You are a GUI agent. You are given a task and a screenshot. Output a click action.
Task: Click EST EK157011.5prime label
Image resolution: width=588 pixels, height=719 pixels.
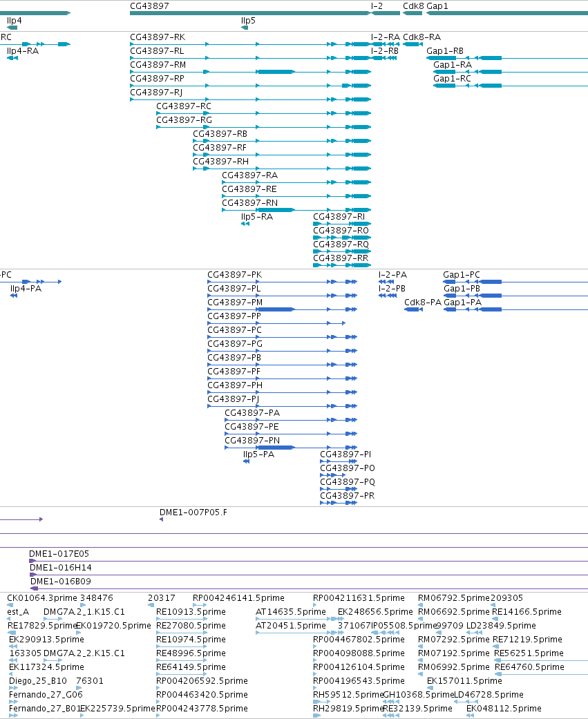coord(464,680)
